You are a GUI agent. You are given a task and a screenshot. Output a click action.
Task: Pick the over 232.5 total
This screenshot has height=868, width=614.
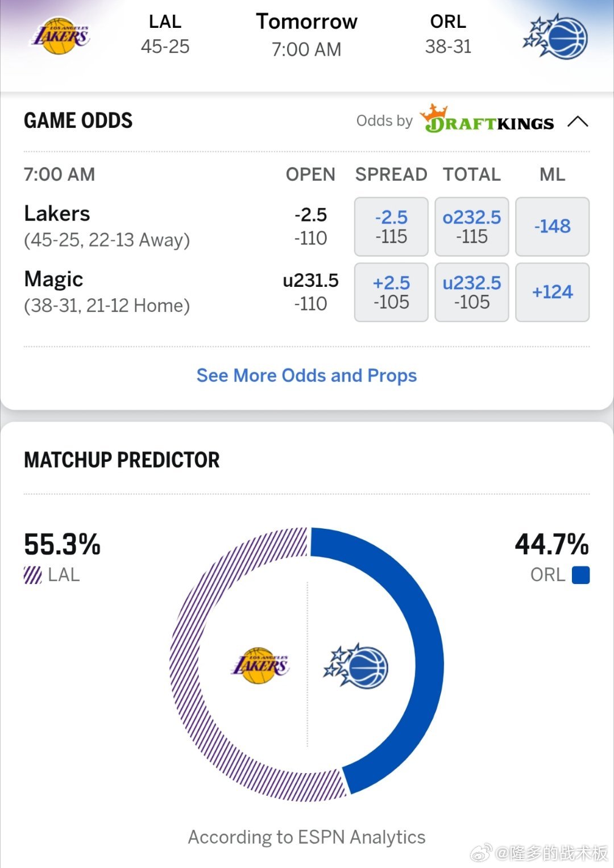(471, 227)
